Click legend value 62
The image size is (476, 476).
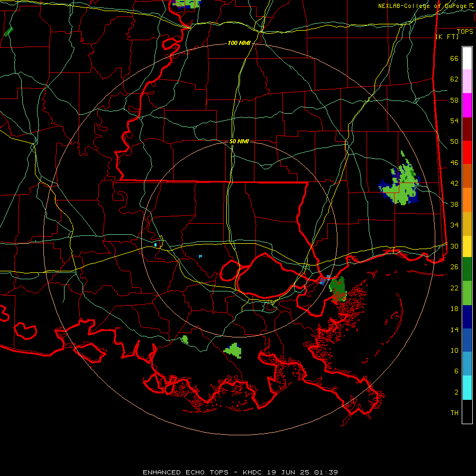[x=454, y=79]
